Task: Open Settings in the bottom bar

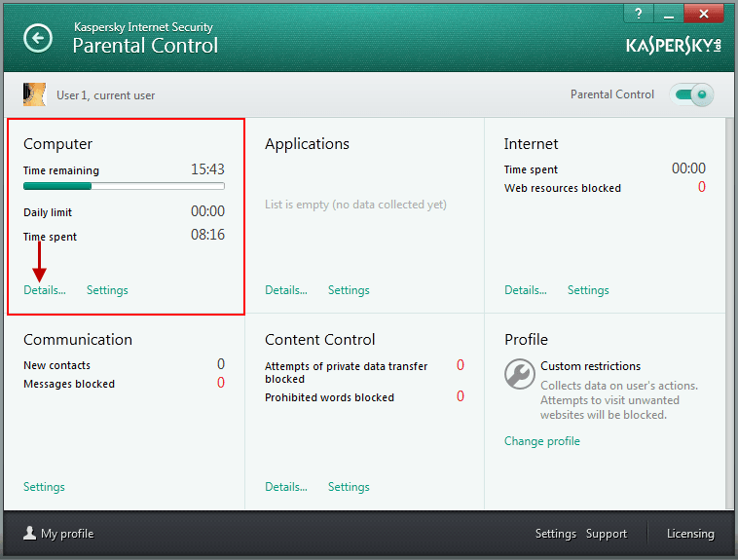Action: [556, 534]
